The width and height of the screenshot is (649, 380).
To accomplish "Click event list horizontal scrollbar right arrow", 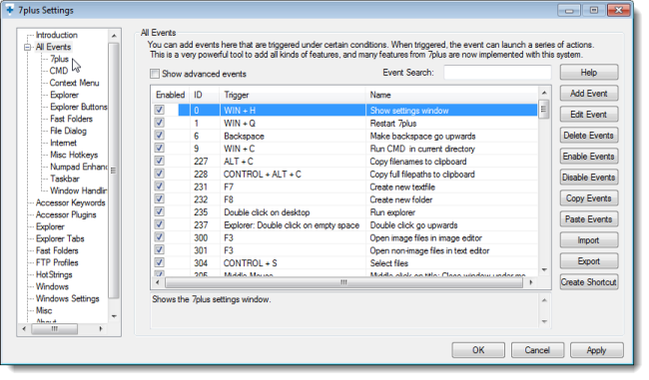I will pos(531,283).
